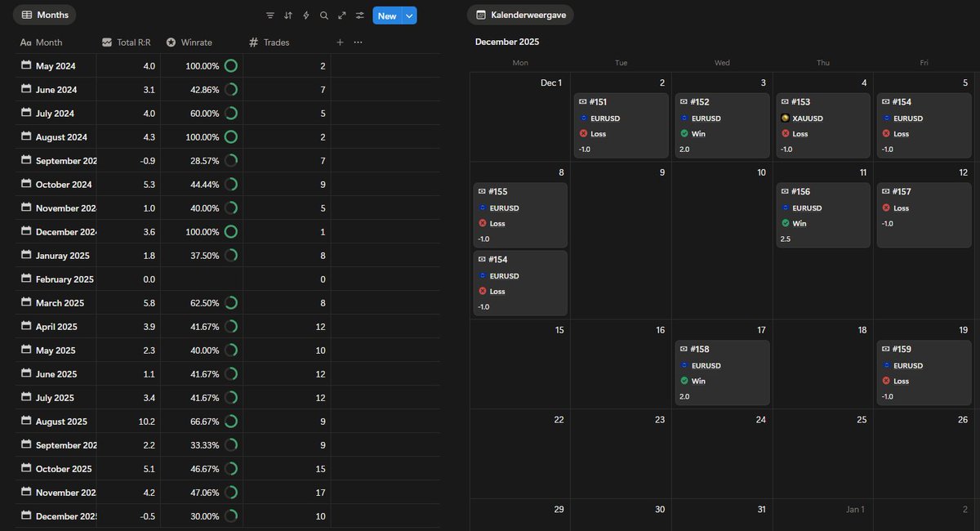
Task: Open view settings sliders icon
Action: 359,16
